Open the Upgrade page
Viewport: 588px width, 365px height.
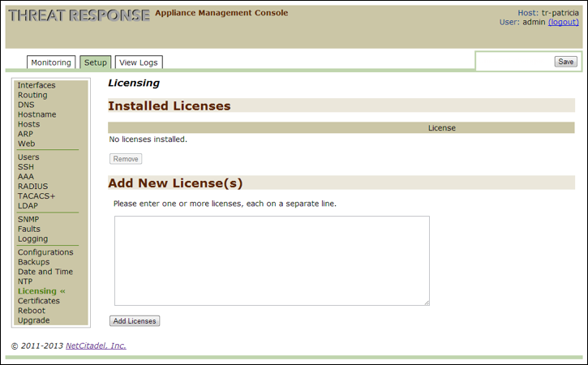pos(34,320)
